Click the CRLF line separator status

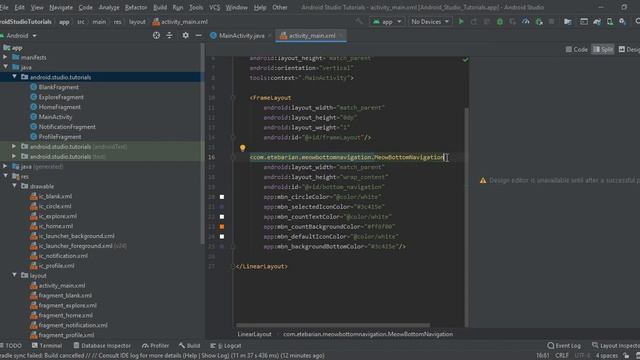point(562,356)
